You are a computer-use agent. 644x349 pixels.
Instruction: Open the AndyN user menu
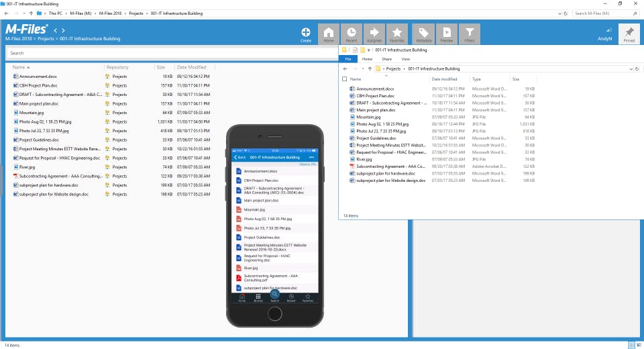[604, 36]
